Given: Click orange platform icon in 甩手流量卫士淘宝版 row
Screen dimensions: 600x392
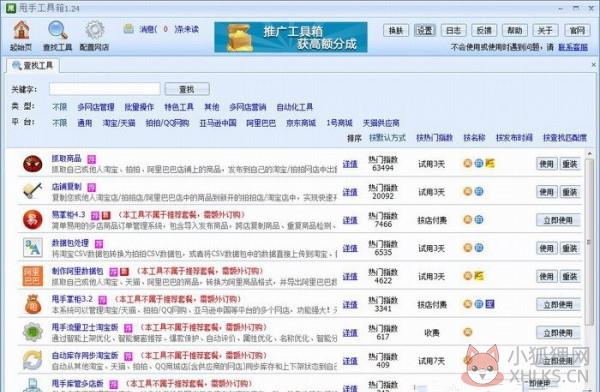Looking at the screenshot, I should (468, 332).
